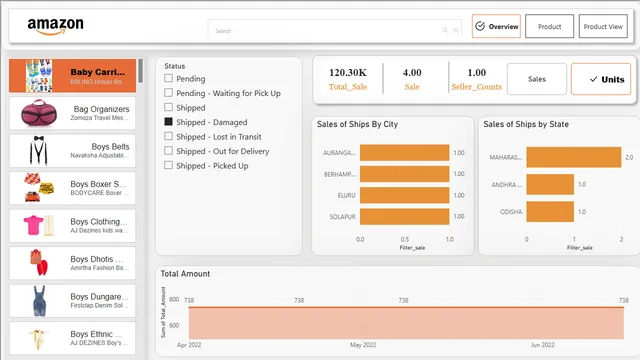Switch to the Overview page

coord(496,26)
